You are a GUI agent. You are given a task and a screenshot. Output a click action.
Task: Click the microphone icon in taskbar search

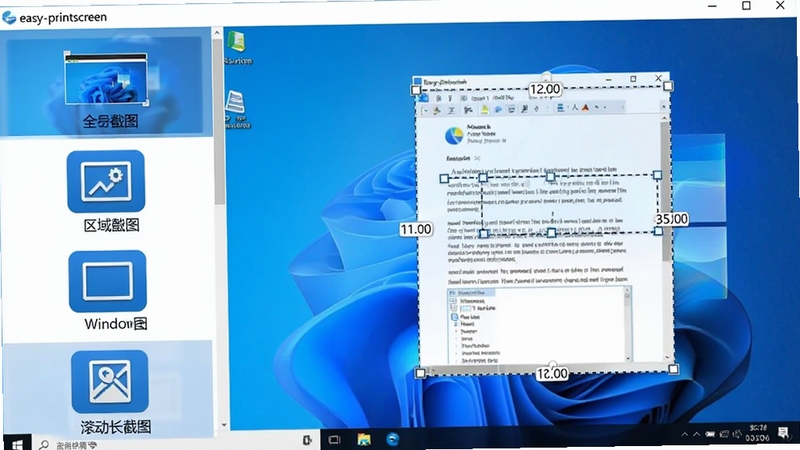pos(307,440)
